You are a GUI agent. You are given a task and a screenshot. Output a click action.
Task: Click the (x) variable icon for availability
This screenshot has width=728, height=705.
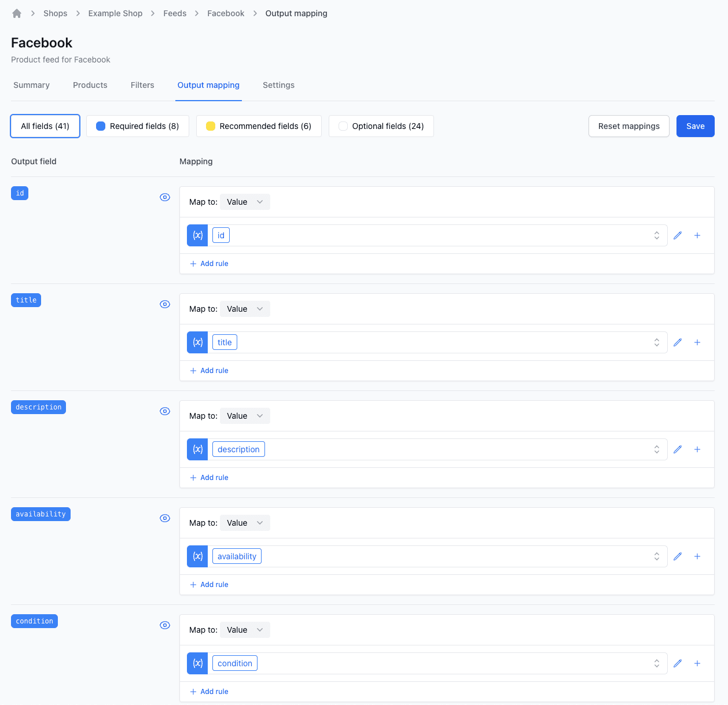tap(197, 556)
